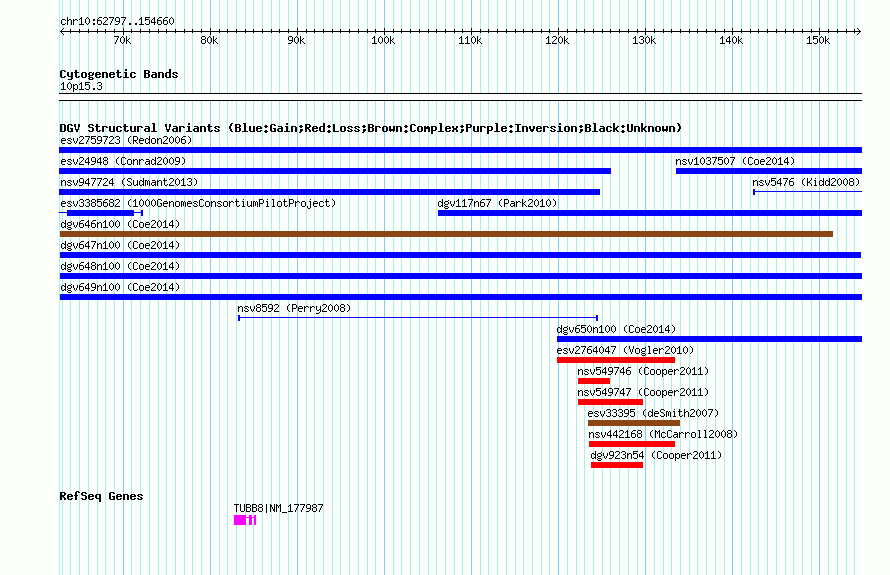Select the brown esv33395 (deSmith2007) bar
Screen dimensions: 890x575
pos(634,423)
